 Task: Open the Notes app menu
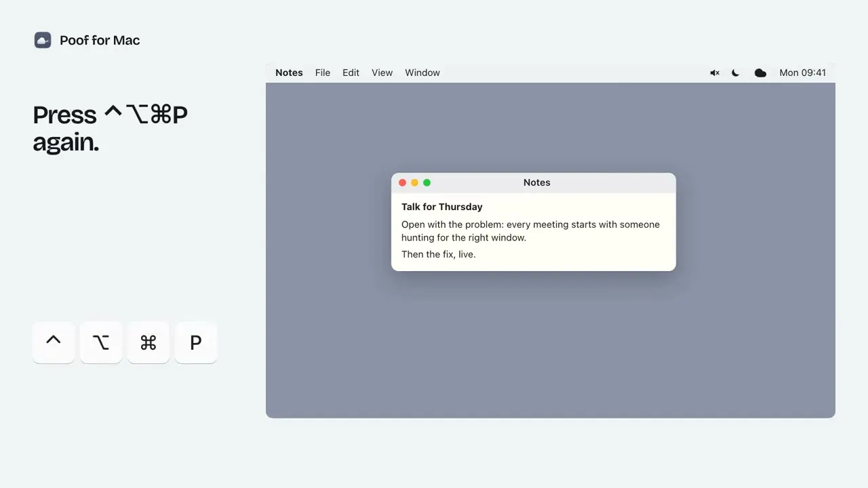[x=289, y=73]
